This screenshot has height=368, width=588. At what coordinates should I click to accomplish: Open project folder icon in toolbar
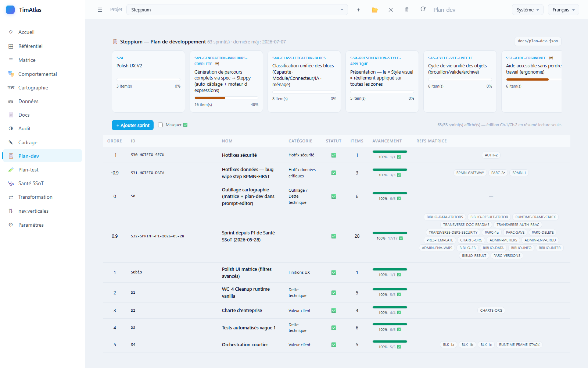[x=374, y=10]
